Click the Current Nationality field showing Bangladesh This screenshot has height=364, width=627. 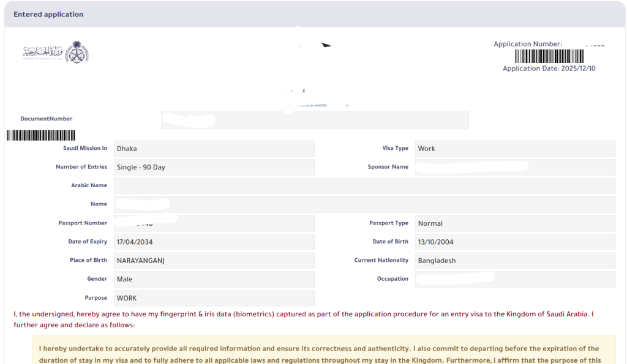click(515, 261)
